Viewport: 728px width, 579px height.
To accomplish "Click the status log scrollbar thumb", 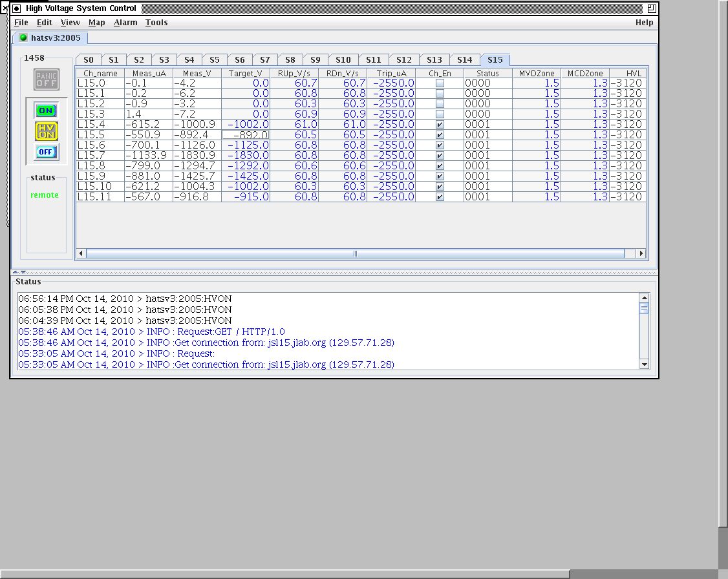I will click(x=644, y=308).
